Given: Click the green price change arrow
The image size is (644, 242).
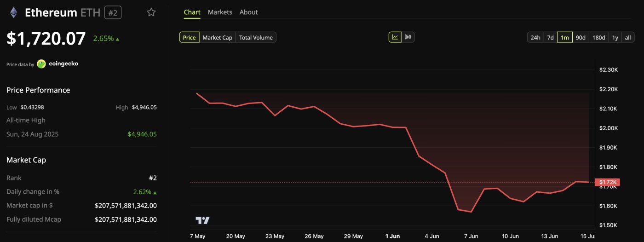Looking at the screenshot, I should (x=118, y=39).
